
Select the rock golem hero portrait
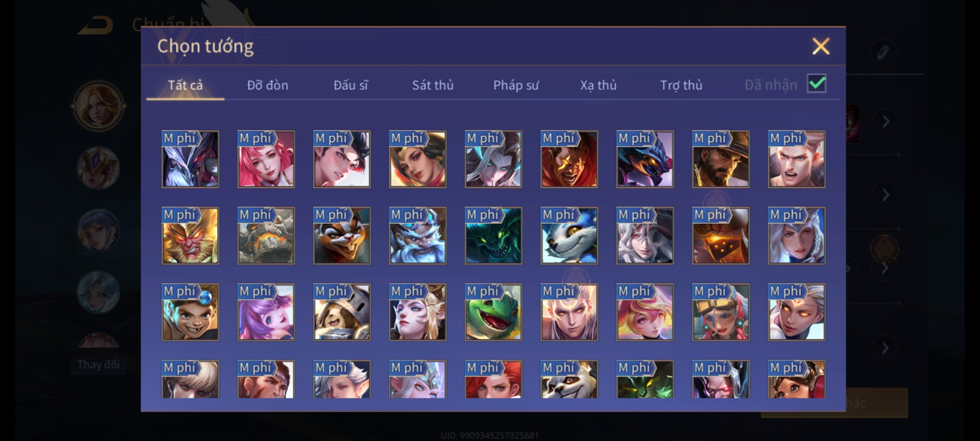(266, 236)
